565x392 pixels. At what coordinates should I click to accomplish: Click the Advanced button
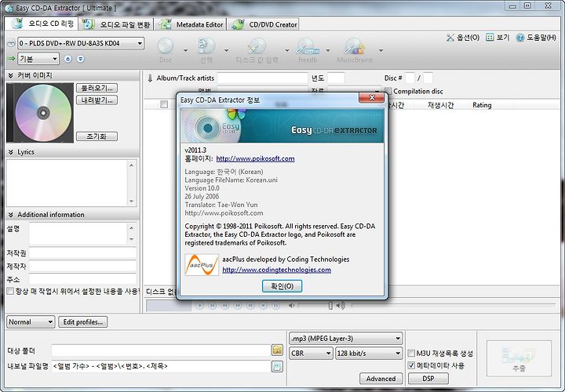pyautogui.click(x=381, y=379)
